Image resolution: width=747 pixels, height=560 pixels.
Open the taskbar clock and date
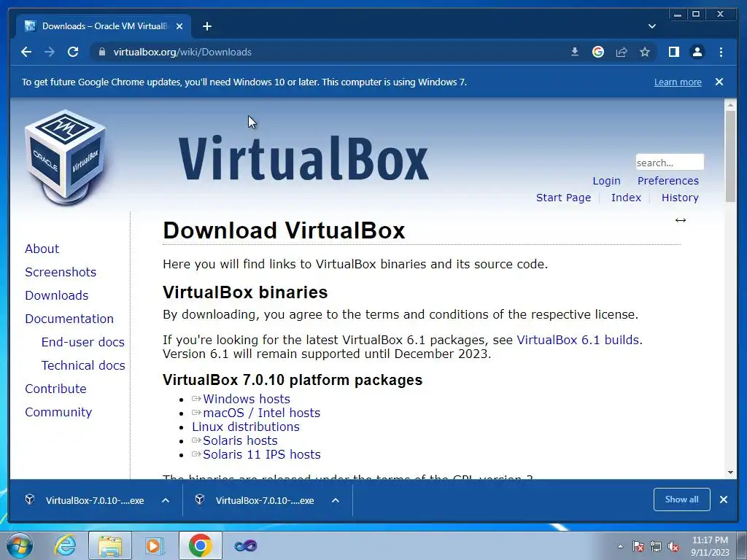[710, 546]
